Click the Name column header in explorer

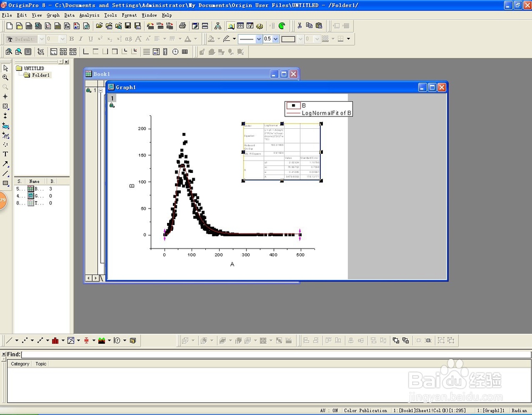(x=34, y=181)
